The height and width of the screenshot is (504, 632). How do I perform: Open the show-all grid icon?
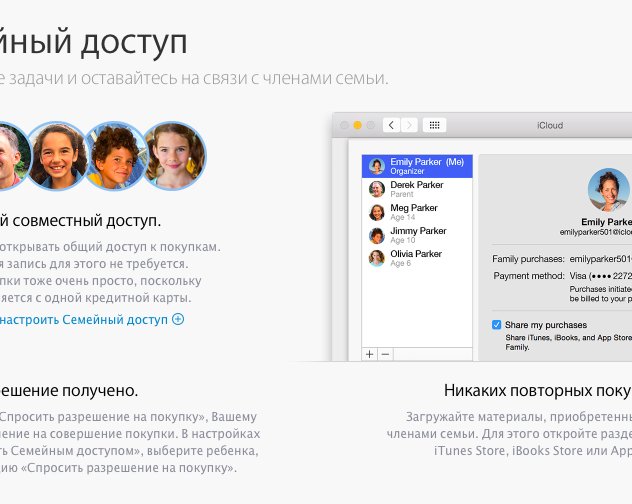tap(434, 125)
